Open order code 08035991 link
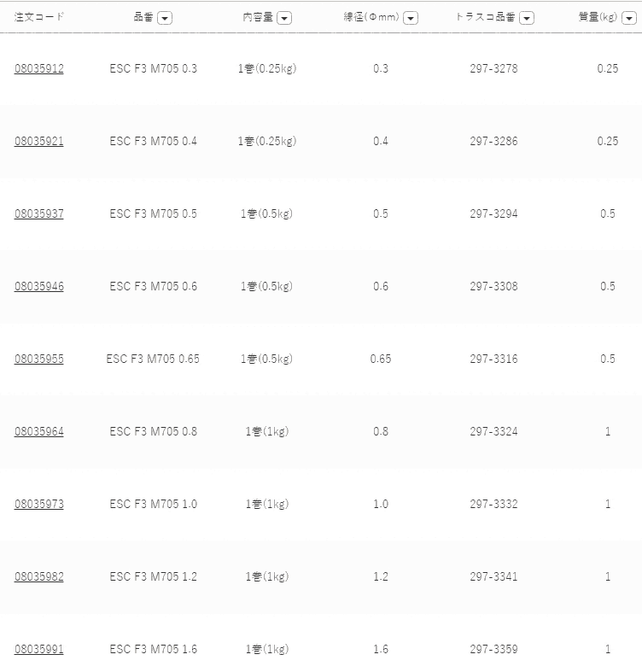 point(38,649)
